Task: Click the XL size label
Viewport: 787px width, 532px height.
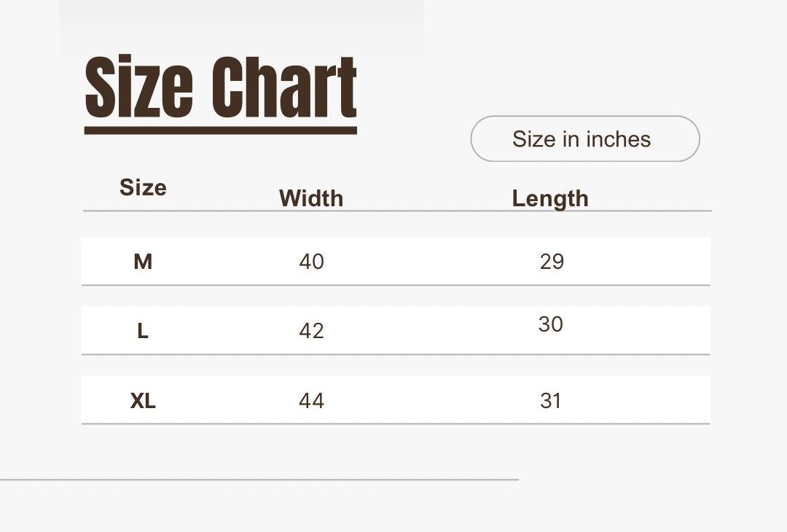Action: click(143, 401)
